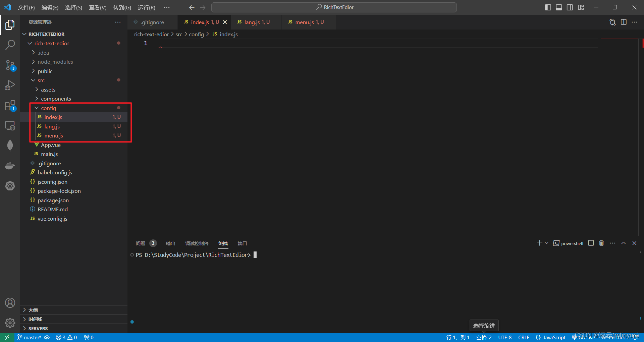
Task: Split the terminal panel
Action: tap(591, 243)
